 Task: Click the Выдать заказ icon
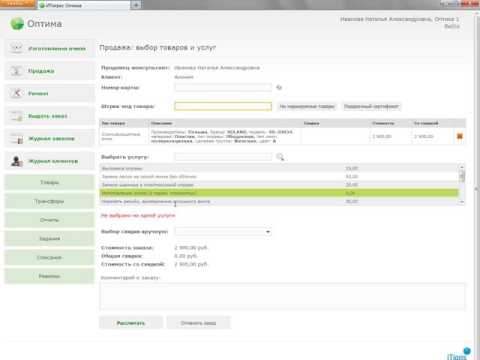coord(16,116)
